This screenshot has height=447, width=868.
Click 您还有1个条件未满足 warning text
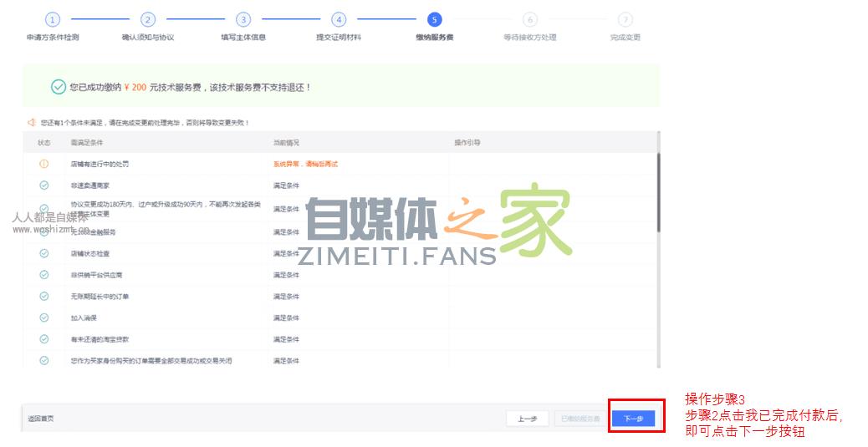click(145, 123)
